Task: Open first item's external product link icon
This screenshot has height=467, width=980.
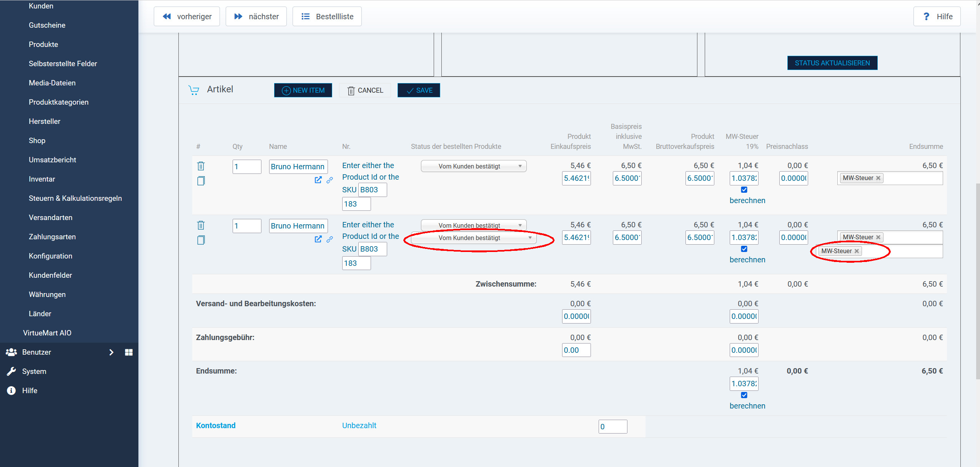Action: click(318, 180)
